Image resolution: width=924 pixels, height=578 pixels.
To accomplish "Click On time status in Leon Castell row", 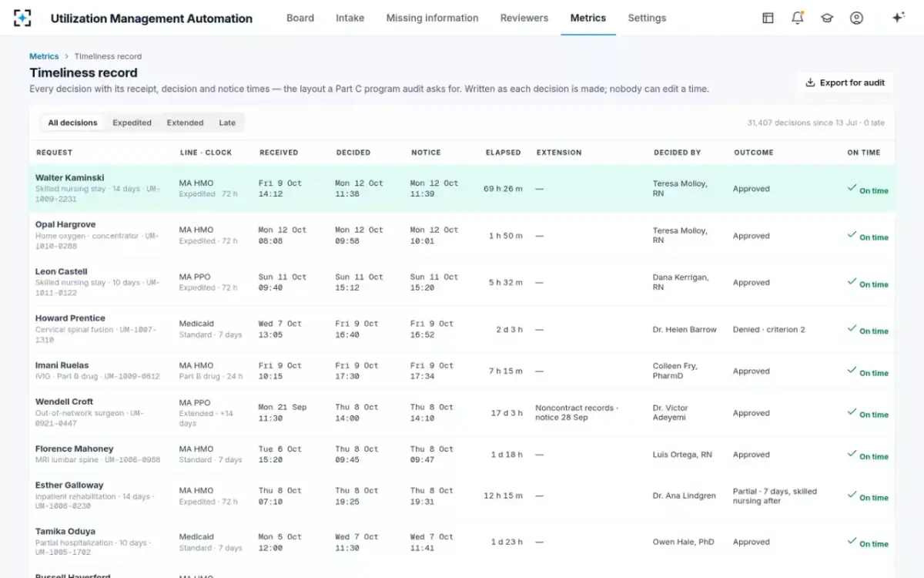I will click(868, 283).
